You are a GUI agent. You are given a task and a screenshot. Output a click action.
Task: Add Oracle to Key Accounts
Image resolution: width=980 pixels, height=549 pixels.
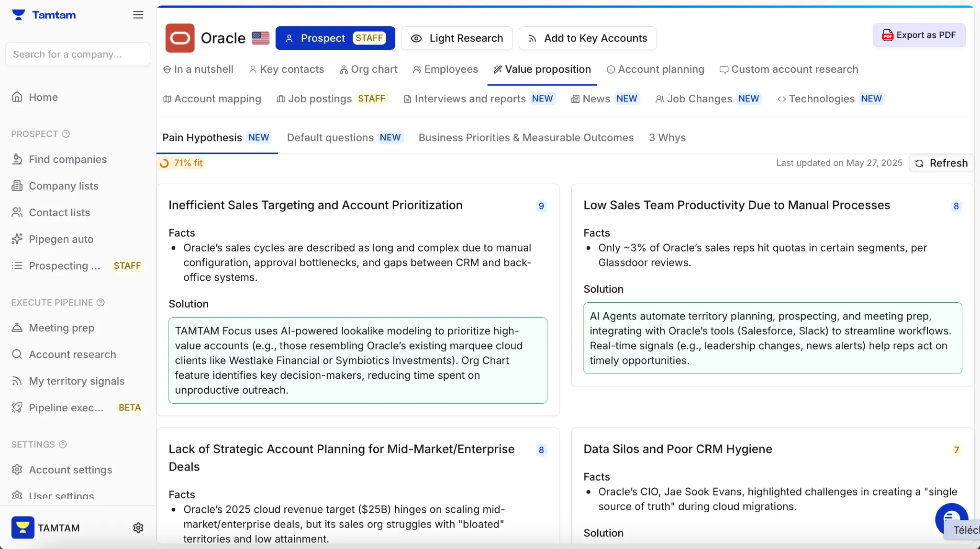pos(587,38)
